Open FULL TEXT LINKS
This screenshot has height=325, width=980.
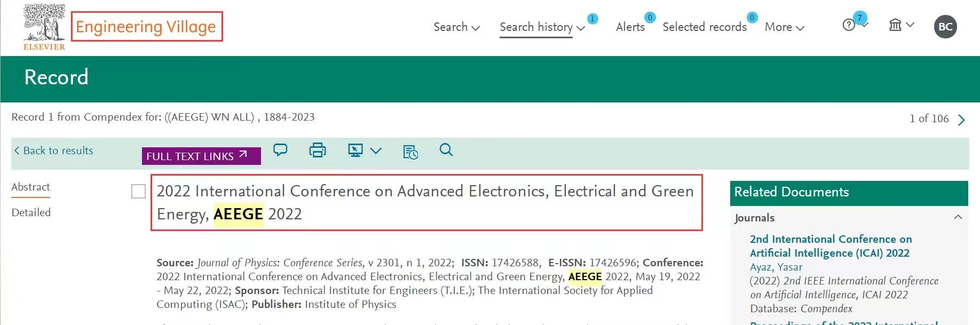click(201, 156)
